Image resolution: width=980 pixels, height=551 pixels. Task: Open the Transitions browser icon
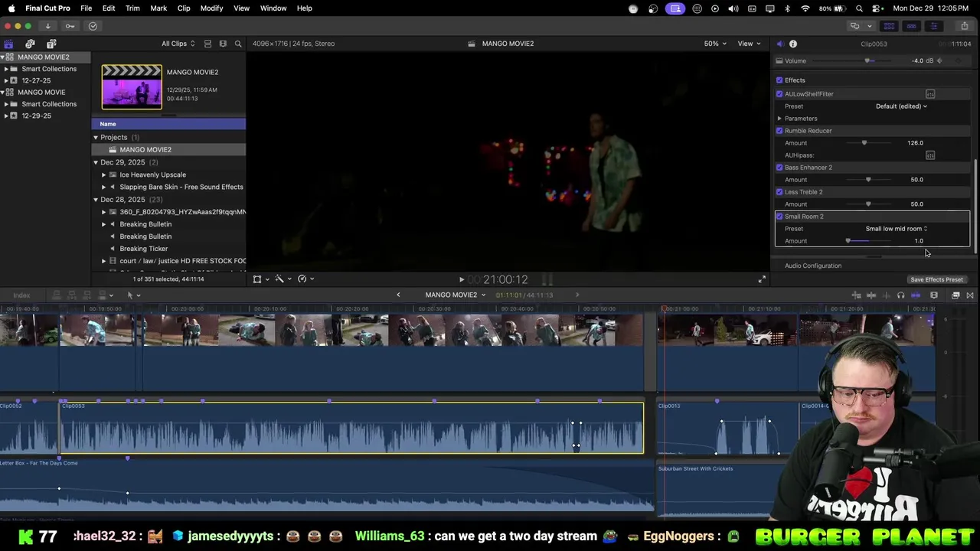click(x=970, y=295)
